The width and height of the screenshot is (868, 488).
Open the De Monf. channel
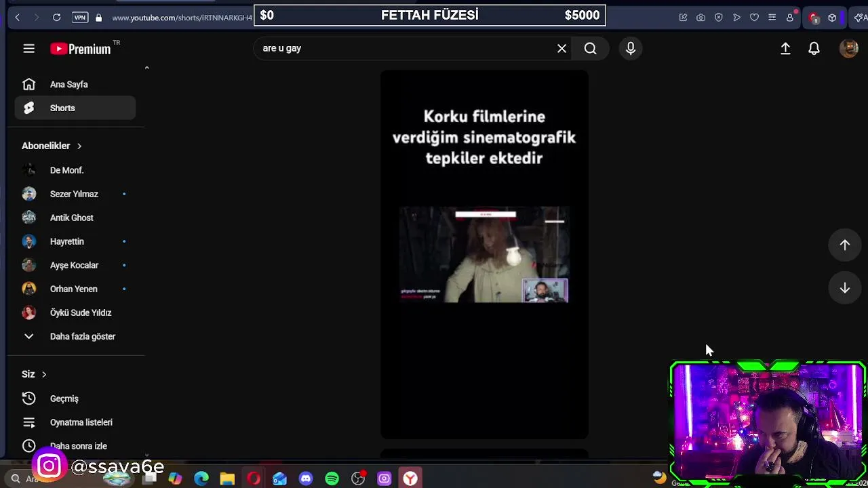pyautogui.click(x=75, y=170)
